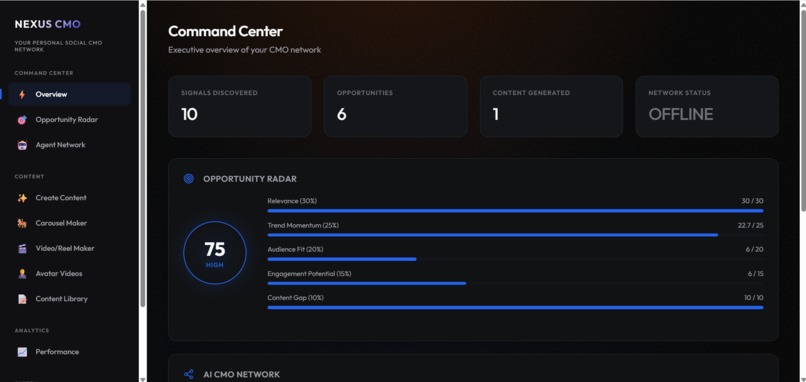Click the 22.7 / 25 trend score
The width and height of the screenshot is (806, 382).
(750, 225)
